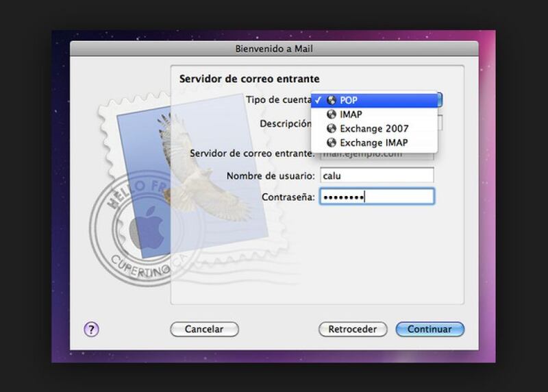
Task: Select POP account type option
Action: [x=374, y=100]
